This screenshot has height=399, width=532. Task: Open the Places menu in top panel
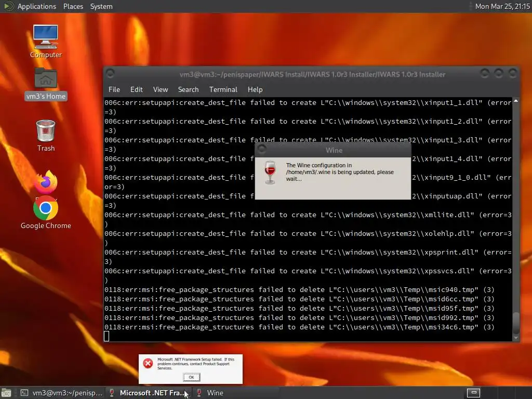pos(73,6)
